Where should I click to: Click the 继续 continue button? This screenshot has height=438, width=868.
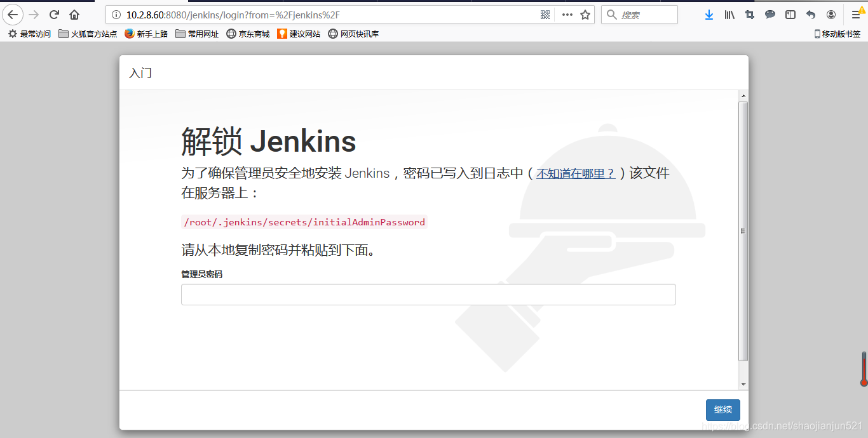(723, 410)
